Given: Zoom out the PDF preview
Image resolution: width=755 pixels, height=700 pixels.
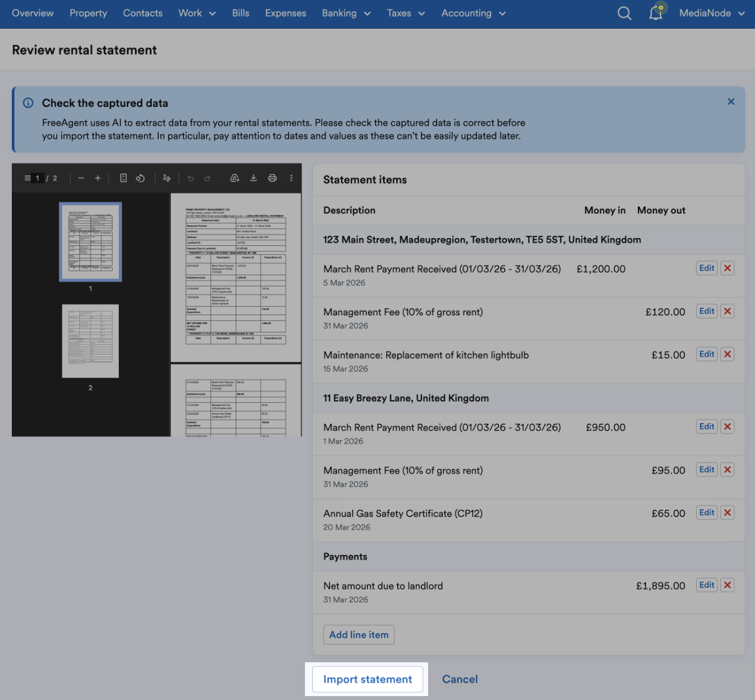Looking at the screenshot, I should point(81,178).
